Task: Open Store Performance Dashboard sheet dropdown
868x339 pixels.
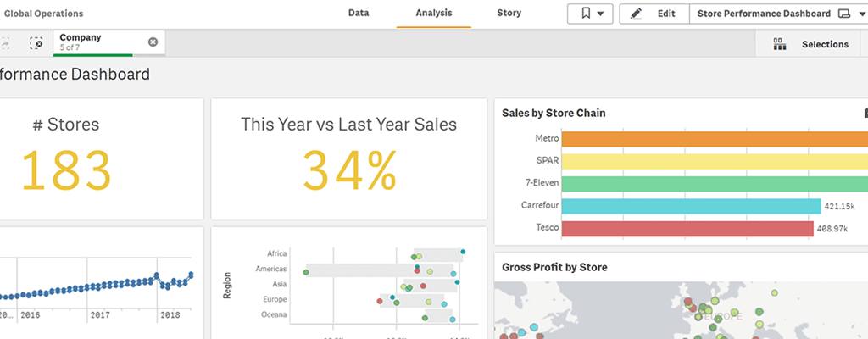Action: pos(860,14)
